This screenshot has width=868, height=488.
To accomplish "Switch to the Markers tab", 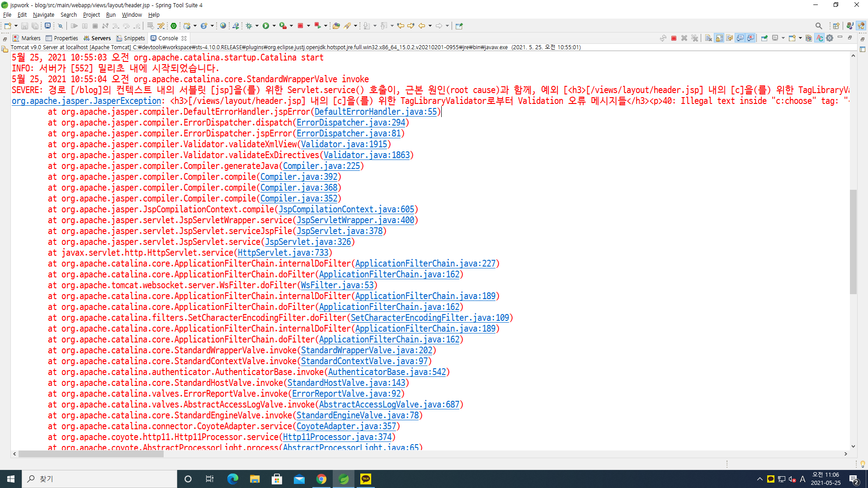I will (27, 38).
